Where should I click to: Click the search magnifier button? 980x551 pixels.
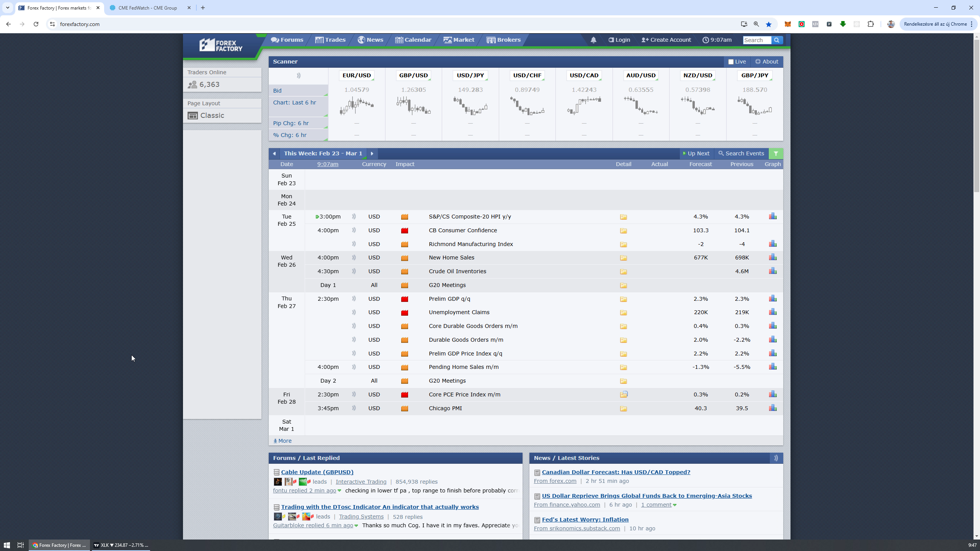tap(777, 40)
